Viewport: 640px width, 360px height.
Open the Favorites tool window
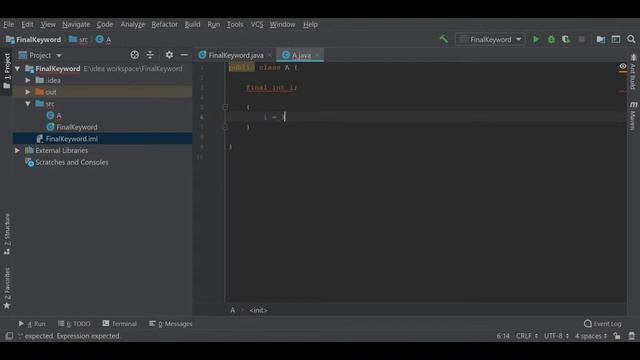(7, 288)
